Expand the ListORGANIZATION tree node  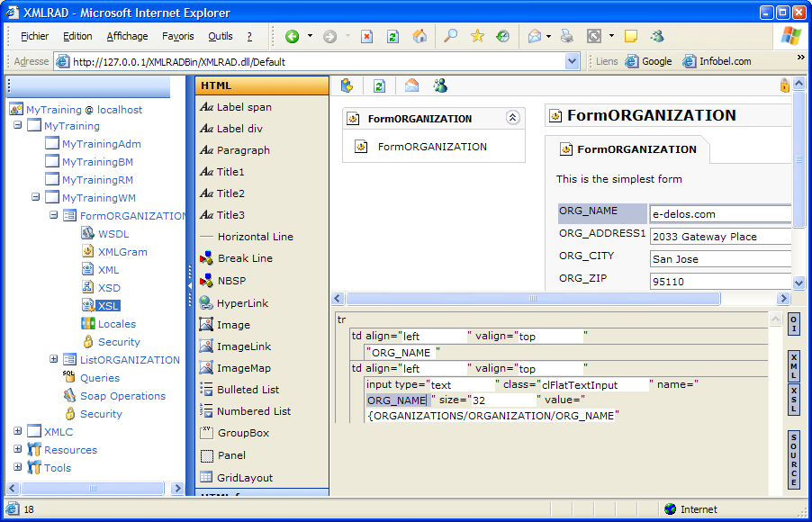point(54,360)
